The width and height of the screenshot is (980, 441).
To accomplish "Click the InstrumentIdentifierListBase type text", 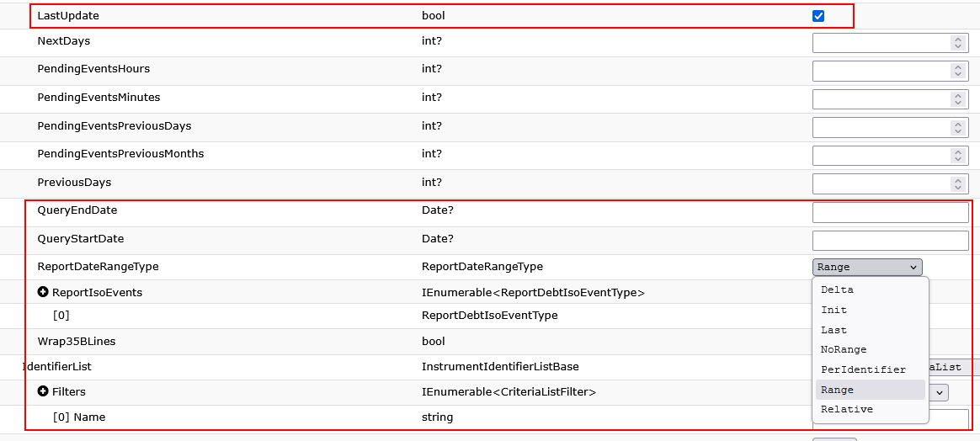I will coord(502,367).
